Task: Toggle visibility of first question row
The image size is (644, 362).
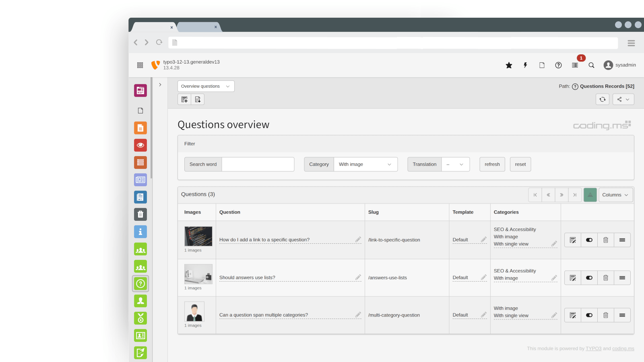Action: tap(589, 240)
